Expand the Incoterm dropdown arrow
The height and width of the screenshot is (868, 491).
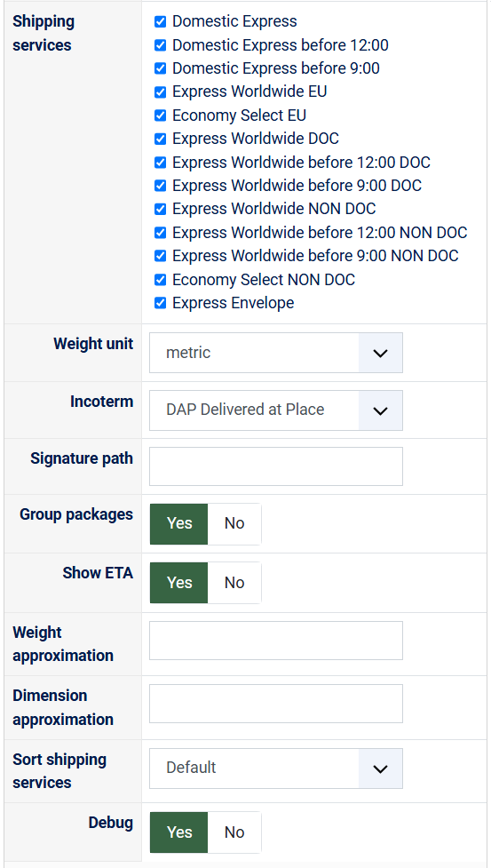click(x=380, y=410)
